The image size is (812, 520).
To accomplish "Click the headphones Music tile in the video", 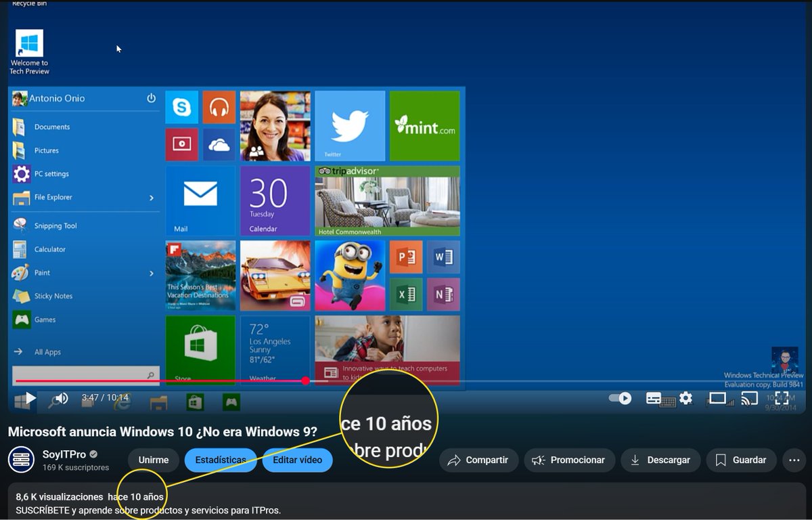I will [219, 107].
